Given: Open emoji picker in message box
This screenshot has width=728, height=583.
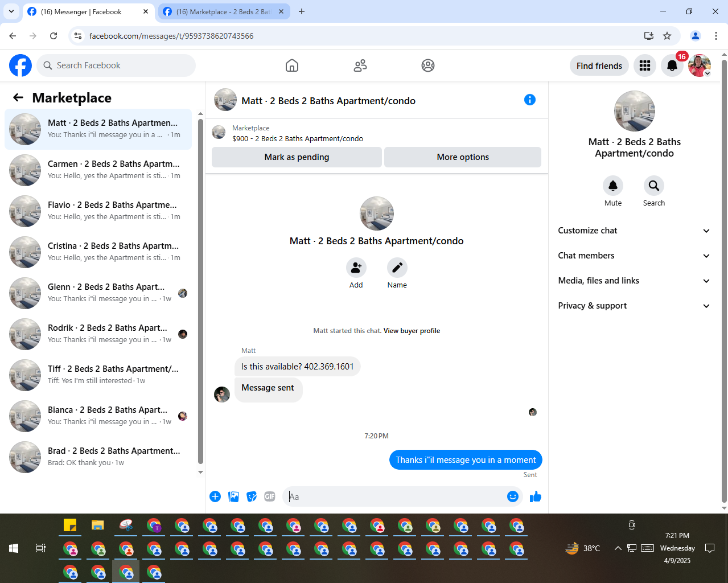Looking at the screenshot, I should click(513, 496).
